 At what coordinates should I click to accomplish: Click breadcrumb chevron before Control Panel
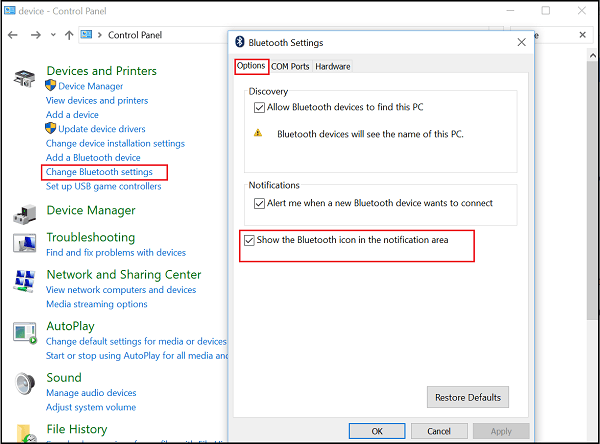click(x=100, y=35)
